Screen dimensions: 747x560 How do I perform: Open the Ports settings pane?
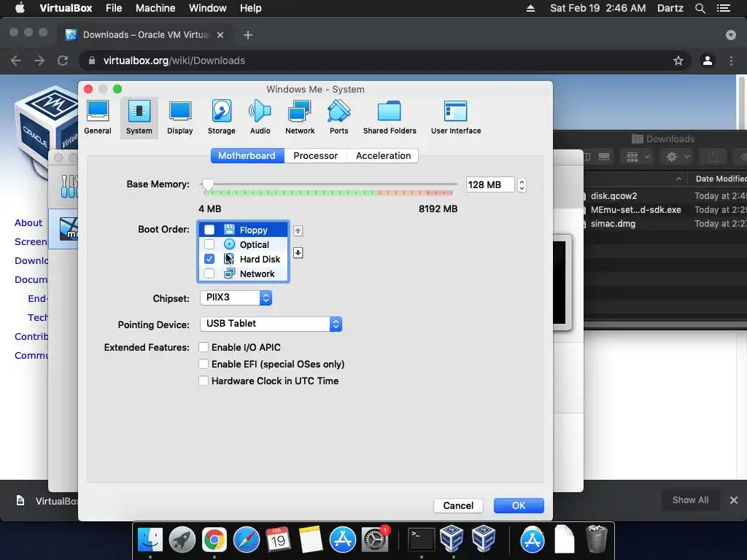(338, 117)
